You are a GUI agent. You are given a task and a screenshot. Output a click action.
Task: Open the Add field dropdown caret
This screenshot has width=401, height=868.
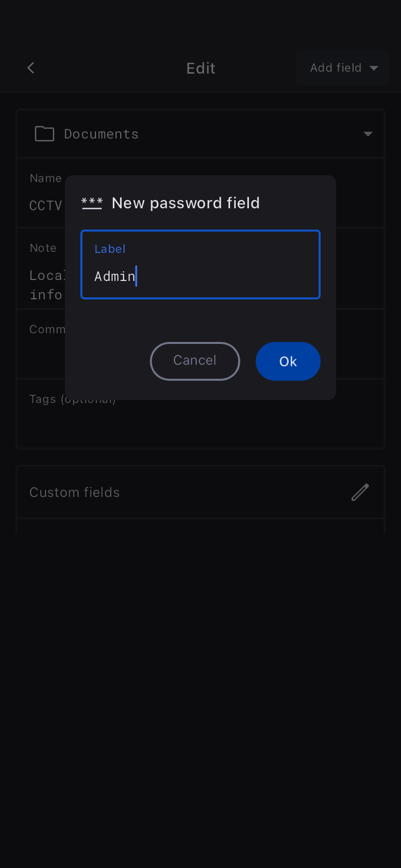[374, 68]
